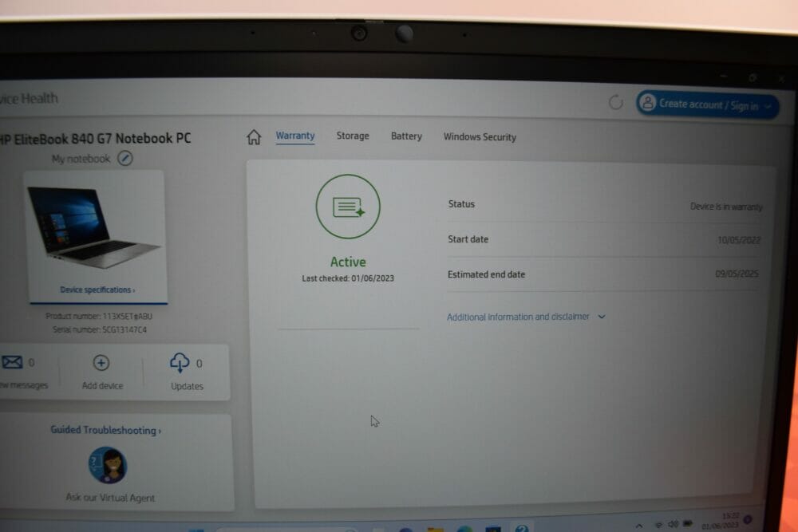Open the Battery tab
798x532 pixels.
click(406, 136)
